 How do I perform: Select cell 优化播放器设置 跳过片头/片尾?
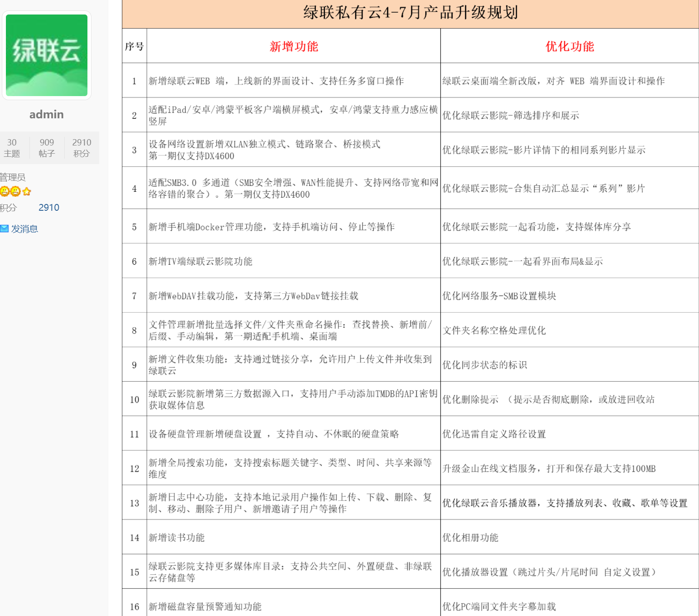click(569, 572)
